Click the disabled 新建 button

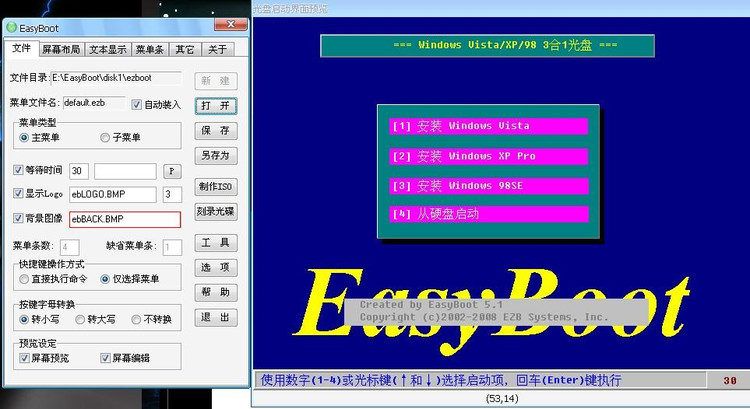click(216, 81)
